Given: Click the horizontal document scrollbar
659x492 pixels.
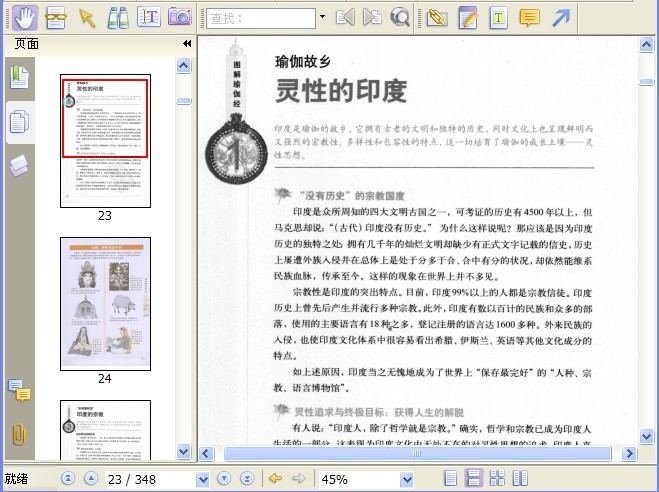Looking at the screenshot, I should point(417,453).
